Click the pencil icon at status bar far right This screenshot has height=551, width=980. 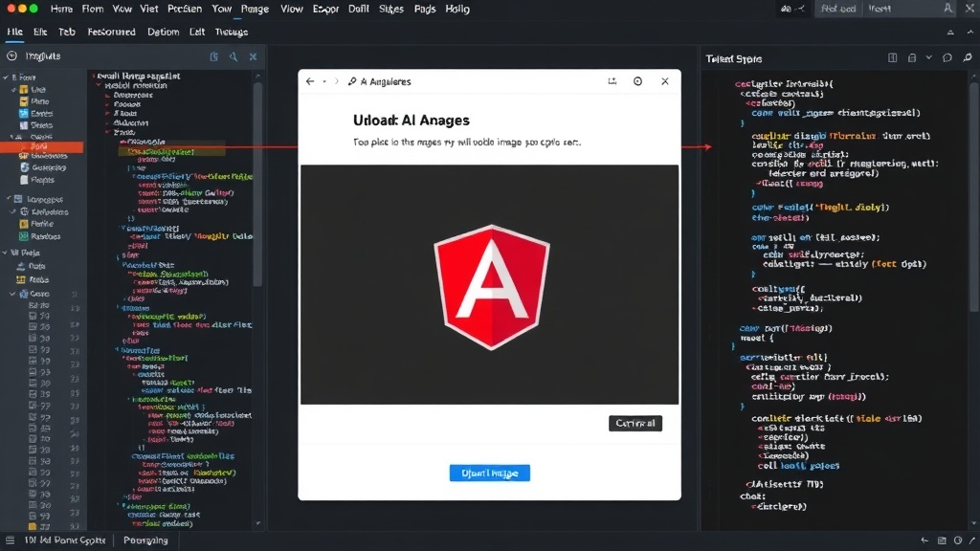point(972,540)
